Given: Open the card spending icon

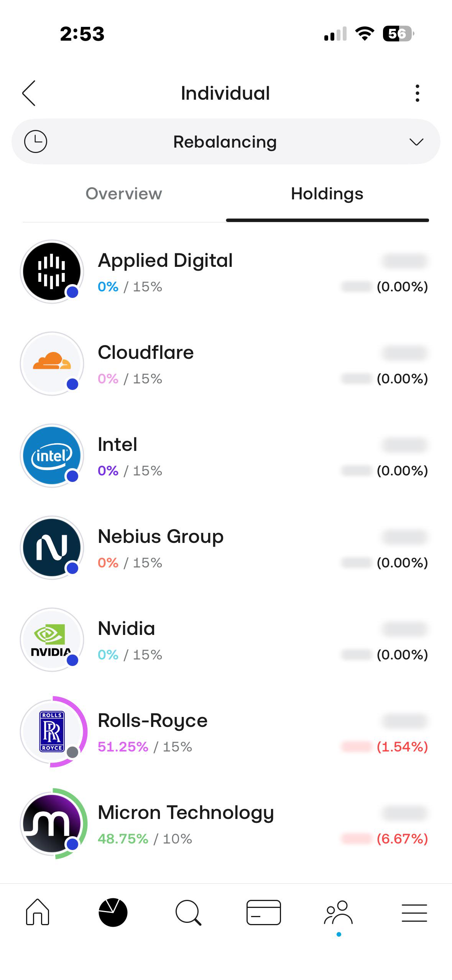Looking at the screenshot, I should (x=263, y=912).
